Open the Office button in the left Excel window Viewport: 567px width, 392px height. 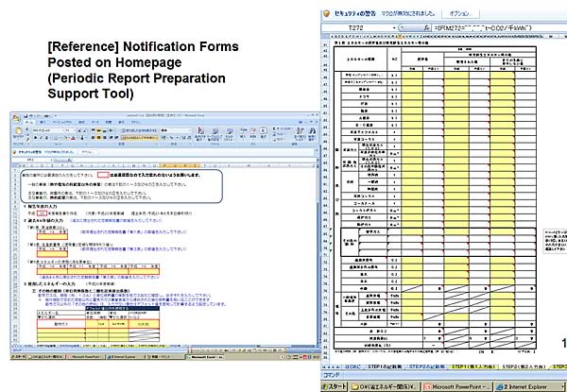(x=16, y=118)
